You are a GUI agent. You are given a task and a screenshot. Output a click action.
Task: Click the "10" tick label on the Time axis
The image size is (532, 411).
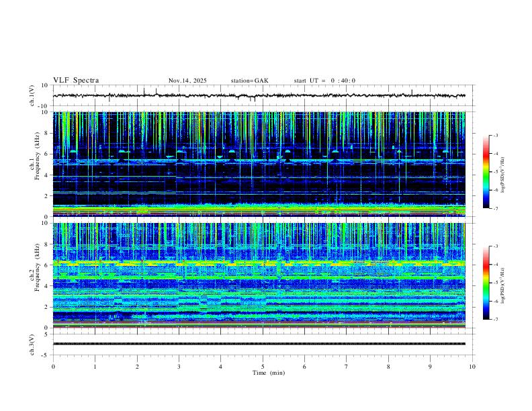coord(472,367)
